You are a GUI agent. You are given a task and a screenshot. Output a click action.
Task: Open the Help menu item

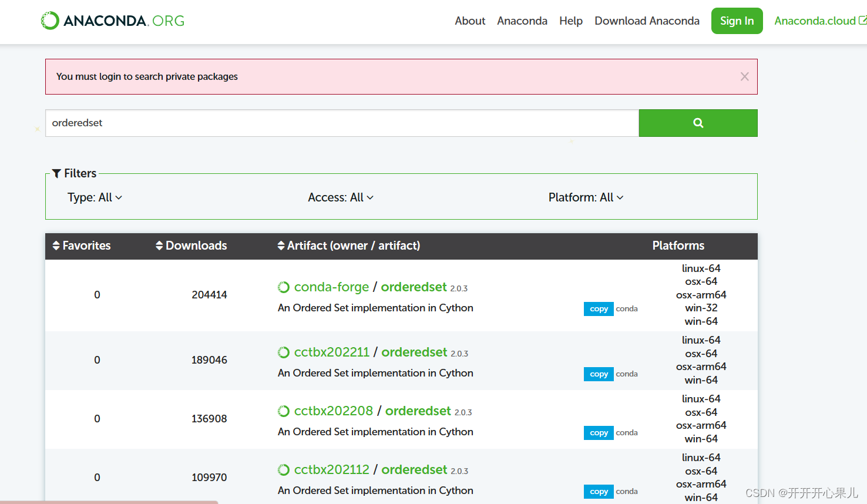[571, 21]
